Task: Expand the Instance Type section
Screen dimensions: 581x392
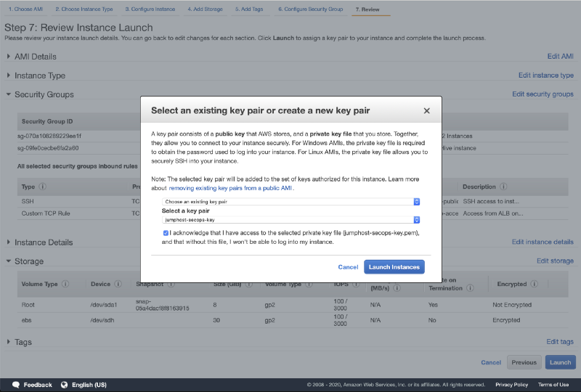Action: pos(9,75)
